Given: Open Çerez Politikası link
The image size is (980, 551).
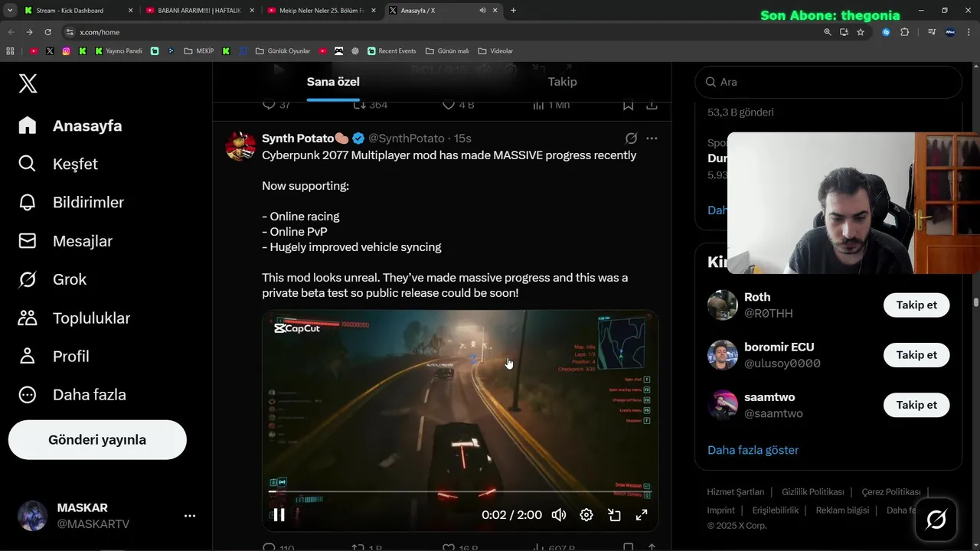Looking at the screenshot, I should pos(890,492).
